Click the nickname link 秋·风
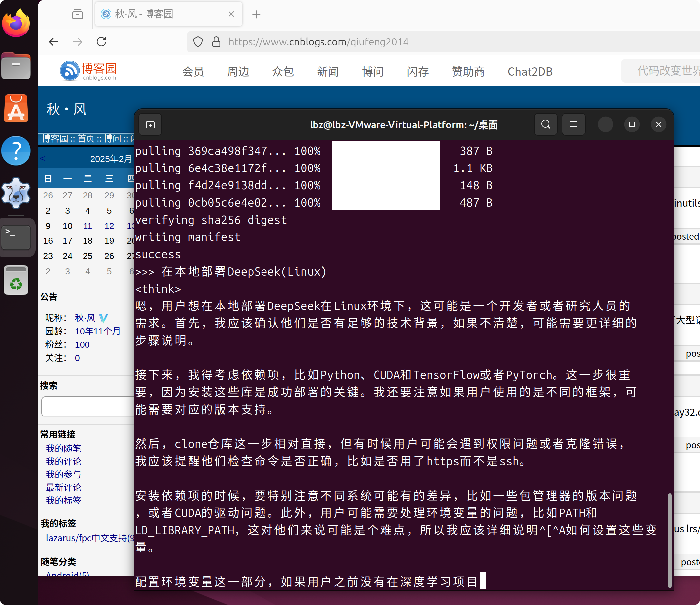 coord(85,318)
